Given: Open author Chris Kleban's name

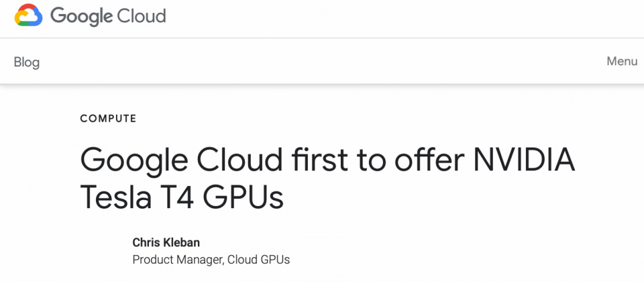Looking at the screenshot, I should click(x=166, y=242).
